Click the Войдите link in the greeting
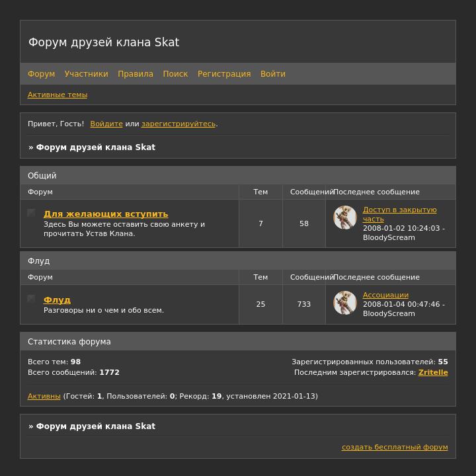The image size is (476, 476). click(x=106, y=124)
